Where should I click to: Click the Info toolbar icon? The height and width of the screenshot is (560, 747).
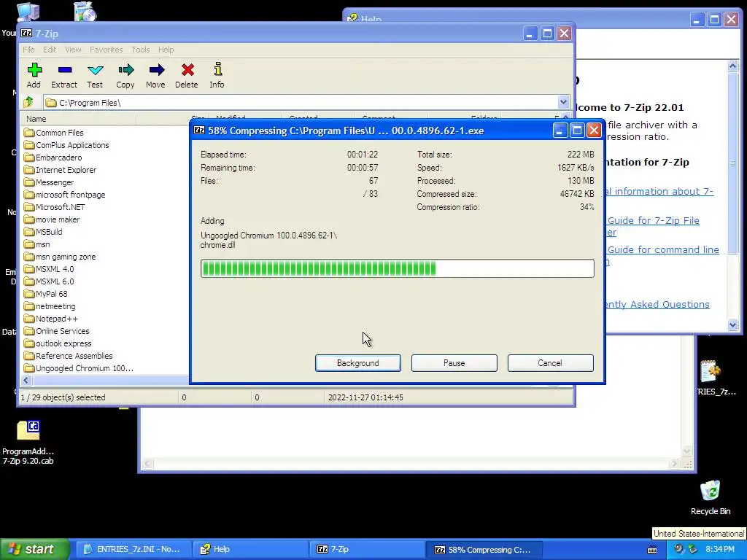click(x=217, y=75)
